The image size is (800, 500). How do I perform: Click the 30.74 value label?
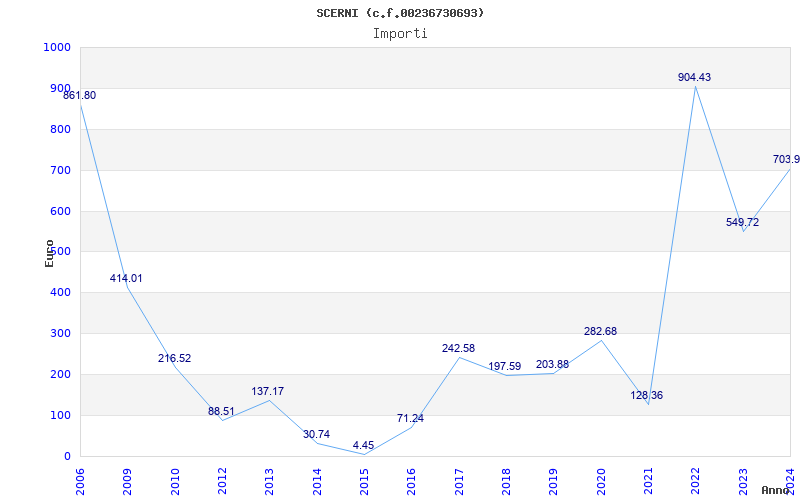316,435
